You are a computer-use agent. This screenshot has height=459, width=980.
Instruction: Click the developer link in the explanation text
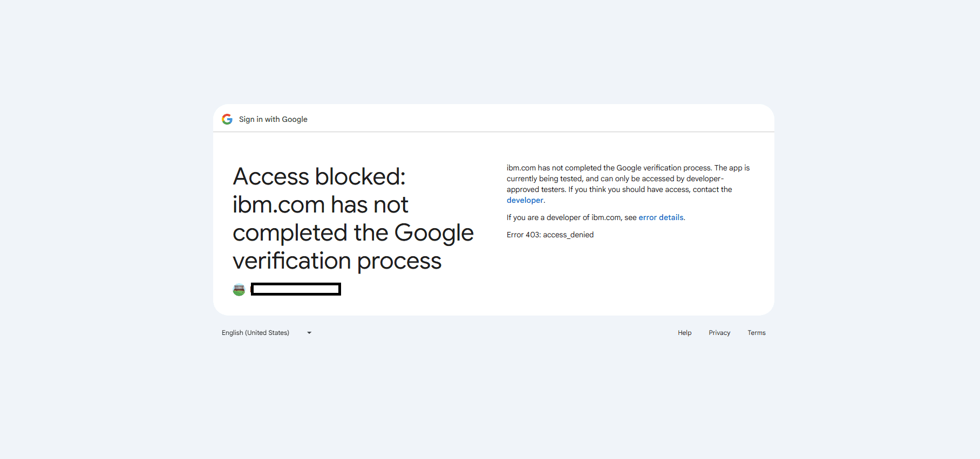pos(525,200)
